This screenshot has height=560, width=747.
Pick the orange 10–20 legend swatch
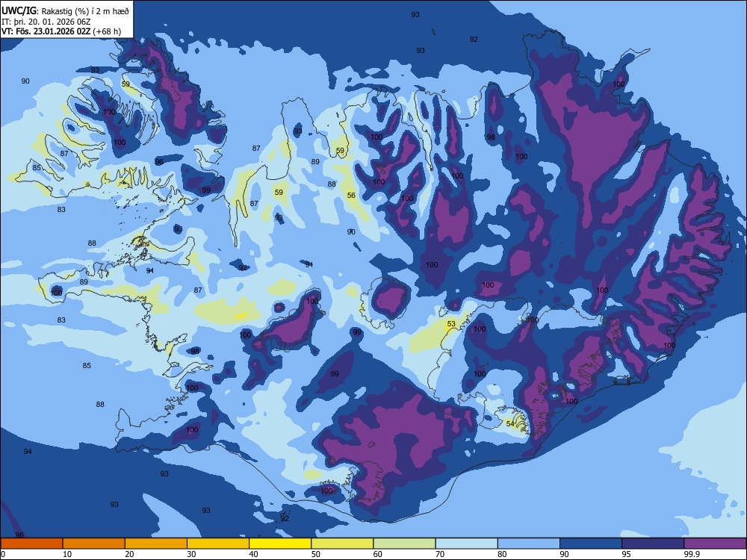[94, 544]
